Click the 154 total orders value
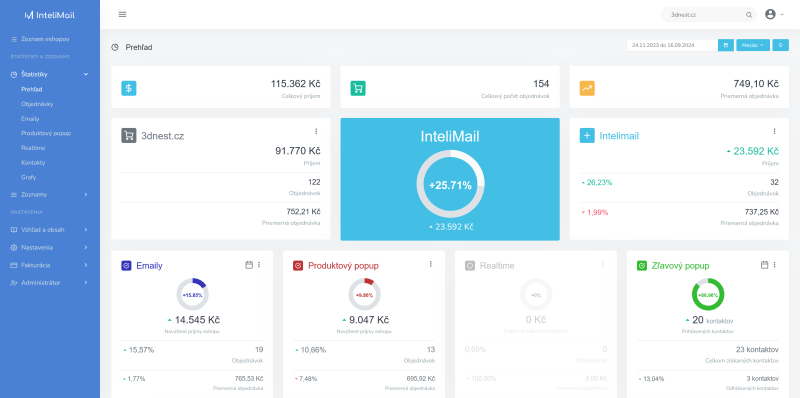This screenshot has width=800, height=398. pyautogui.click(x=541, y=84)
